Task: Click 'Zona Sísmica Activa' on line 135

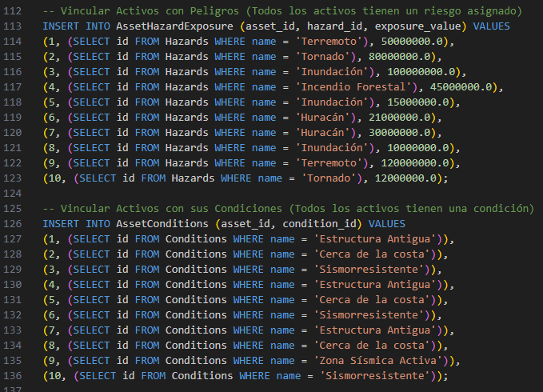Action: (x=377, y=361)
